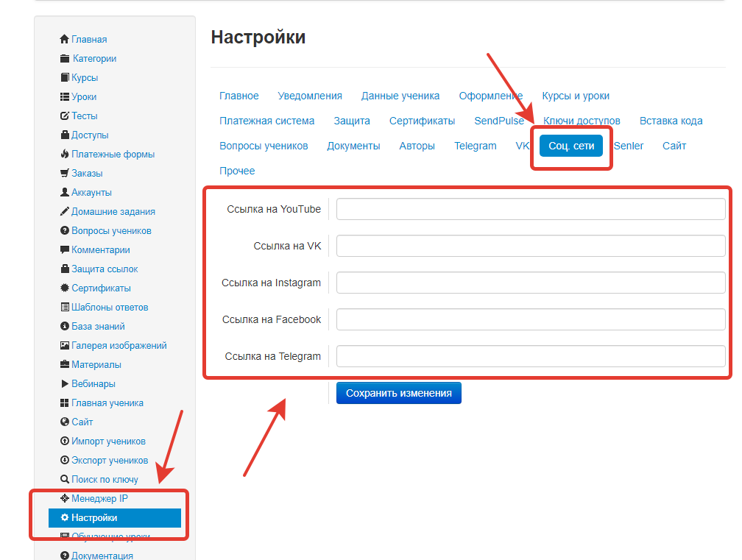The image size is (742, 560).
Task: Click the user icon beside Аккаунты
Action: coord(65,193)
